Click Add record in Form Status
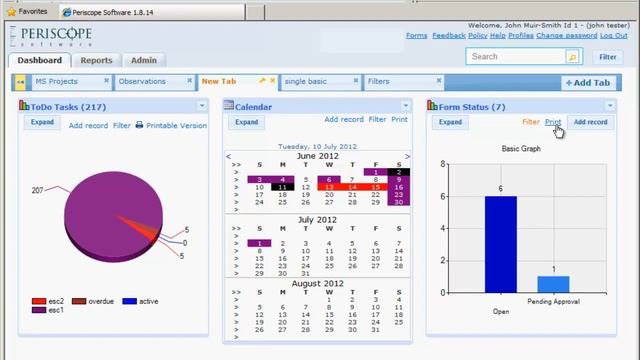Image resolution: width=640 pixels, height=360 pixels. 591,122
